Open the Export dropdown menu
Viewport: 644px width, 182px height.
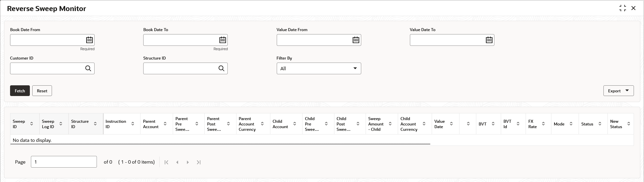point(618,91)
